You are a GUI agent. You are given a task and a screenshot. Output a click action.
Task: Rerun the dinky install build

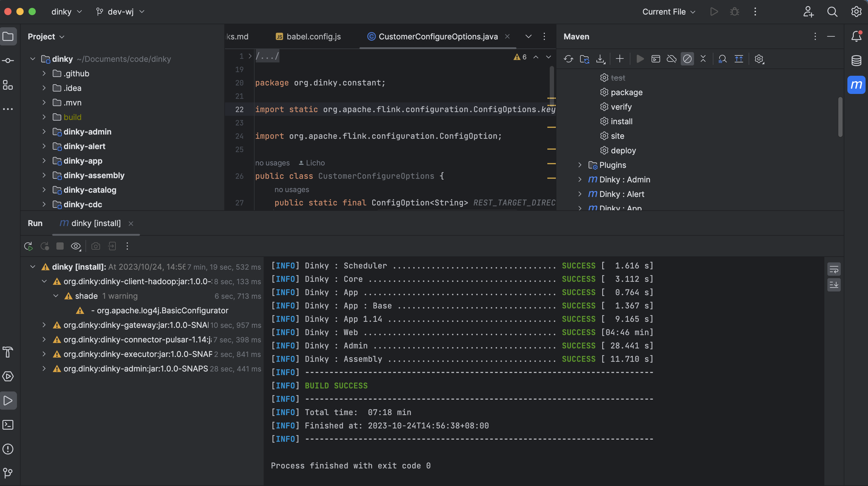[x=28, y=246]
